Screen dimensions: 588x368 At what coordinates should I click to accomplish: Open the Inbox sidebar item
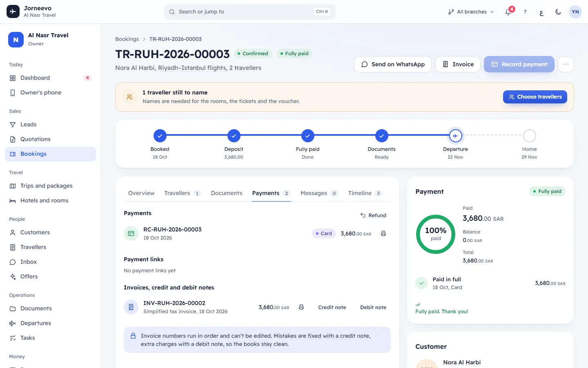(50, 262)
